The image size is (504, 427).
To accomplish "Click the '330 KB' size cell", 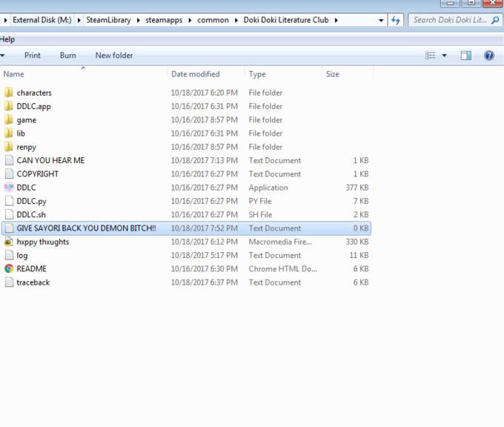I will tap(357, 242).
